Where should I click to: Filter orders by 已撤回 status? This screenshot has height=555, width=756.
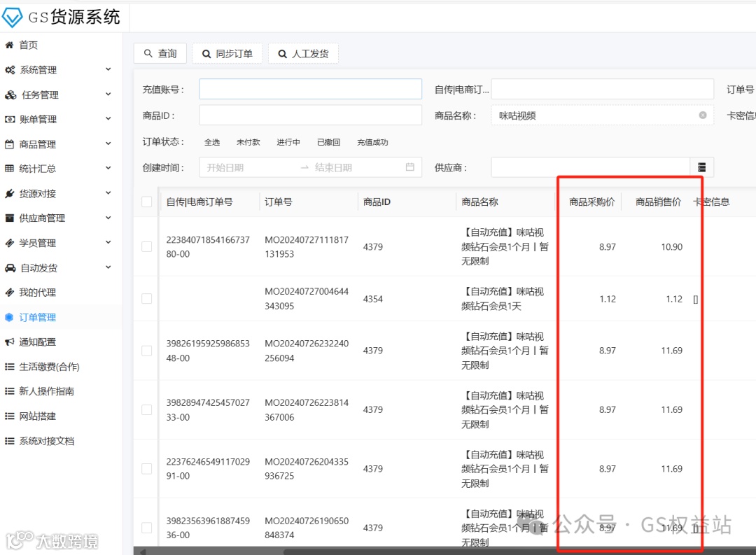click(x=329, y=142)
